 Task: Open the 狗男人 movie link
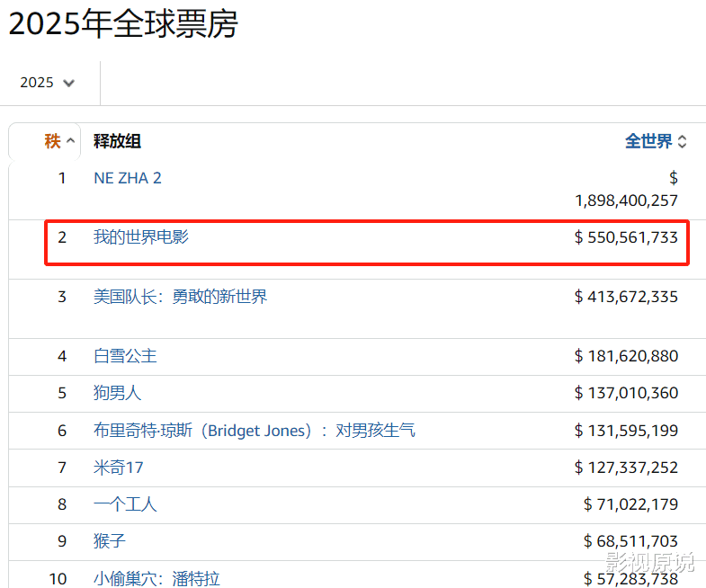coord(117,393)
